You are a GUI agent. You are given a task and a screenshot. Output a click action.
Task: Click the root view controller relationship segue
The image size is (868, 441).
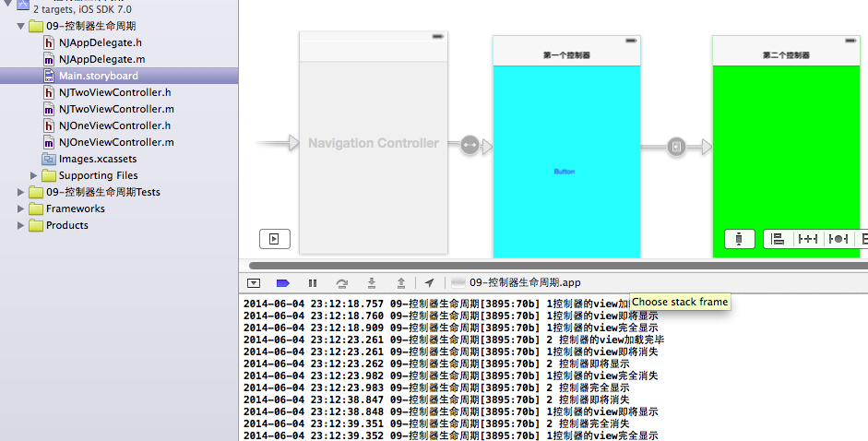470,146
